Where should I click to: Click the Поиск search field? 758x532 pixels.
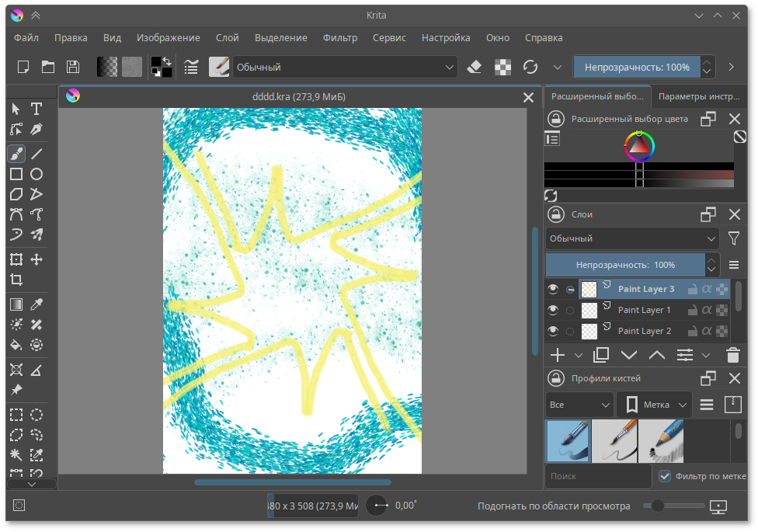(x=598, y=476)
